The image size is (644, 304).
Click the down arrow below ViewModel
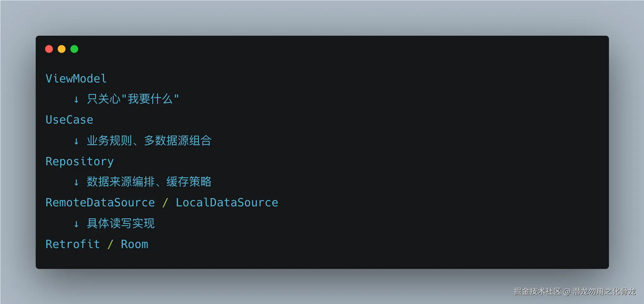[x=76, y=100]
